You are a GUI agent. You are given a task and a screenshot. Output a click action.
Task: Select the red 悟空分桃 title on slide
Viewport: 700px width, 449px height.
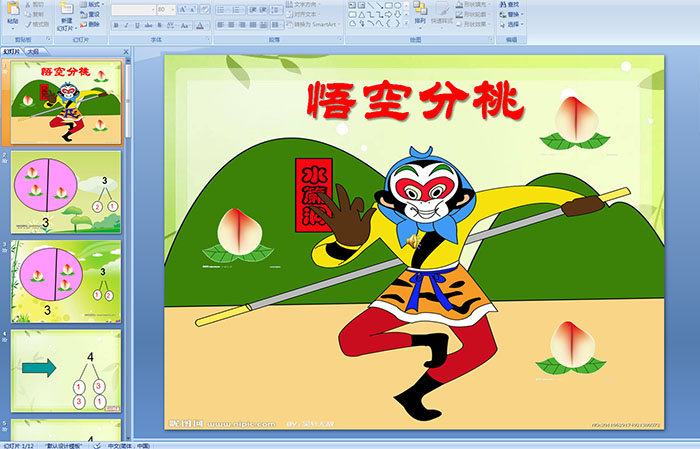tap(416, 100)
